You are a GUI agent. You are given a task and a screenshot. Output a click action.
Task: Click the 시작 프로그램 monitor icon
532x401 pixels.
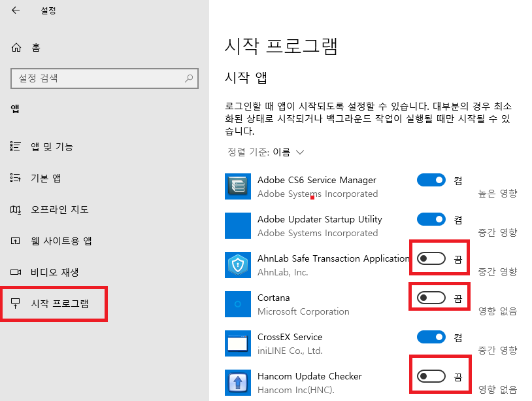coord(16,304)
